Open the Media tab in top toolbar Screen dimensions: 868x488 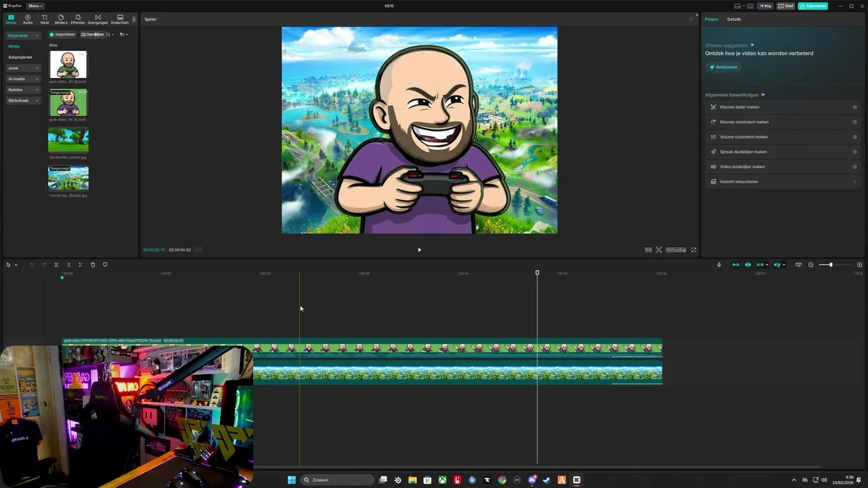(x=11, y=19)
